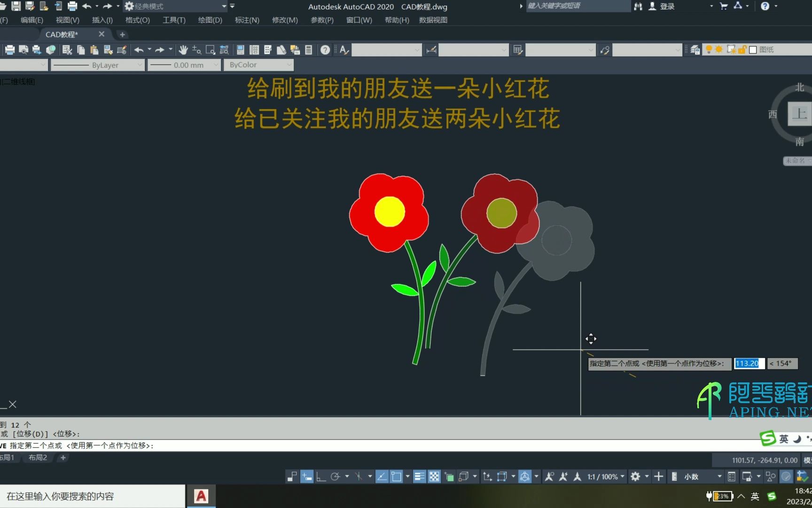
Task: Open the linetype ByLayer dropdown
Action: point(97,65)
